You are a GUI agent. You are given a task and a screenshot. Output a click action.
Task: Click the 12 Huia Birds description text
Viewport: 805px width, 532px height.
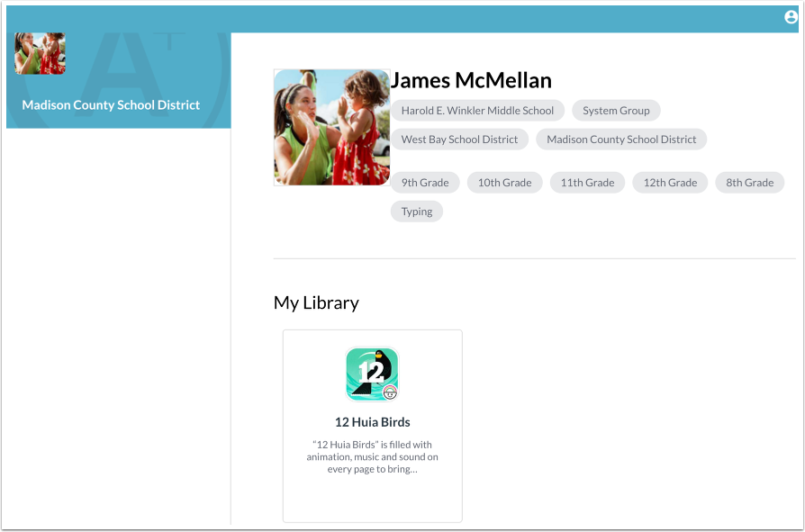tap(372, 455)
